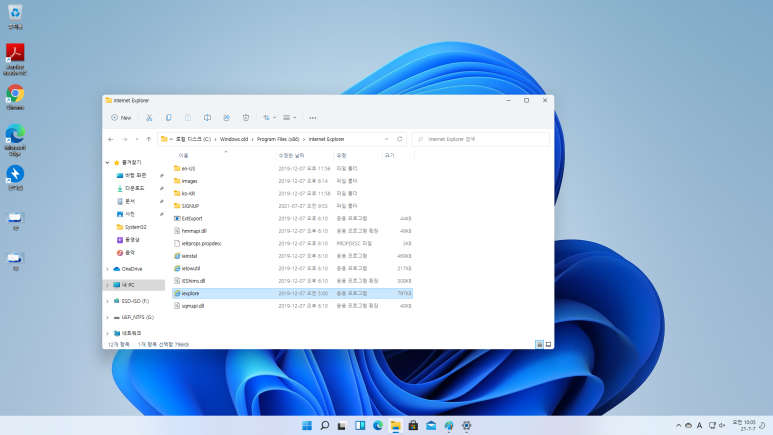The width and height of the screenshot is (773, 435).
Task: Select 음악 in navigation pane
Action: click(x=130, y=253)
